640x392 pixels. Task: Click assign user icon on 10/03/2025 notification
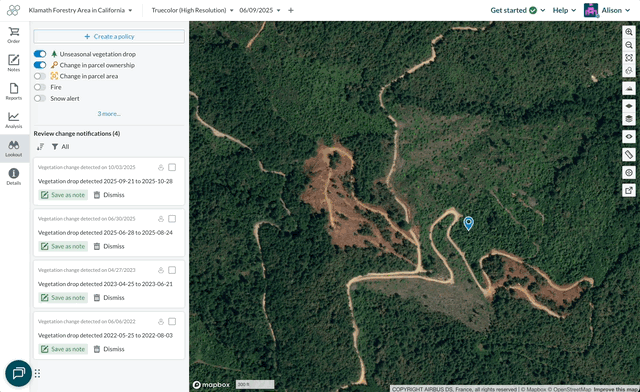point(161,167)
